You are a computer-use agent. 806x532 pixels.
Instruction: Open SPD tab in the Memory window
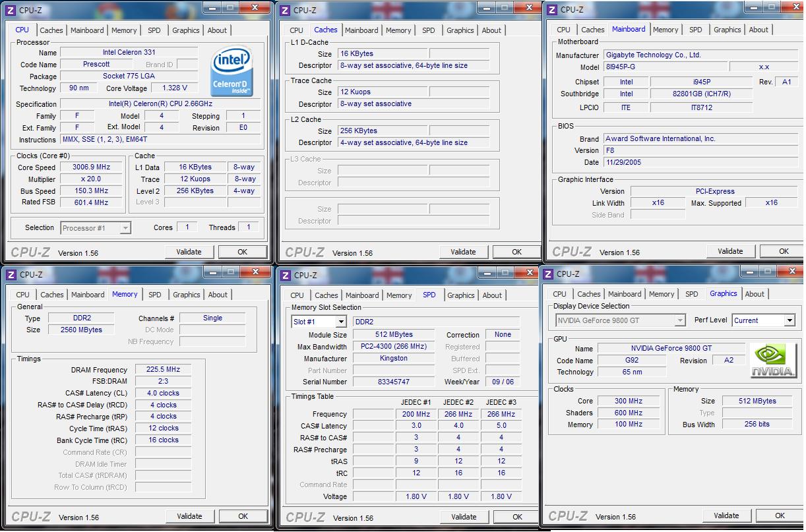click(x=154, y=295)
